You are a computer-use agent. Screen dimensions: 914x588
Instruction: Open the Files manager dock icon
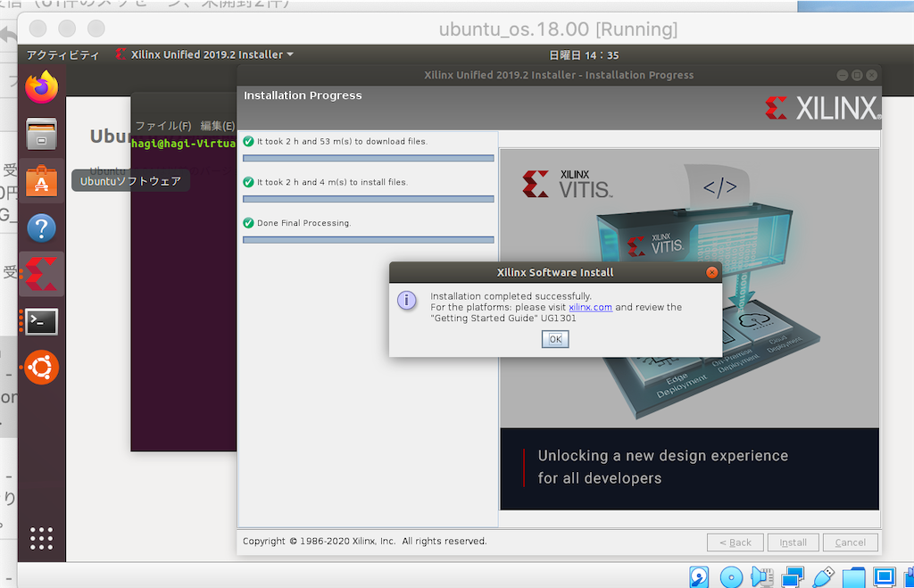pos(41,134)
